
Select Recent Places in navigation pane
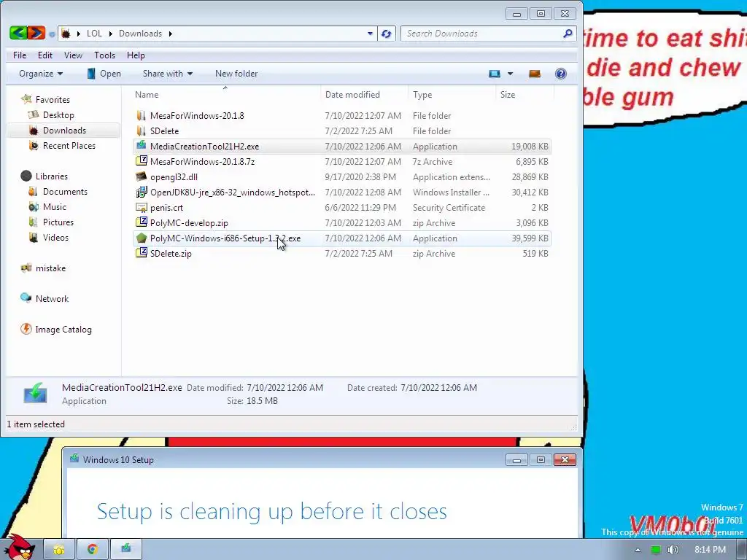69,146
